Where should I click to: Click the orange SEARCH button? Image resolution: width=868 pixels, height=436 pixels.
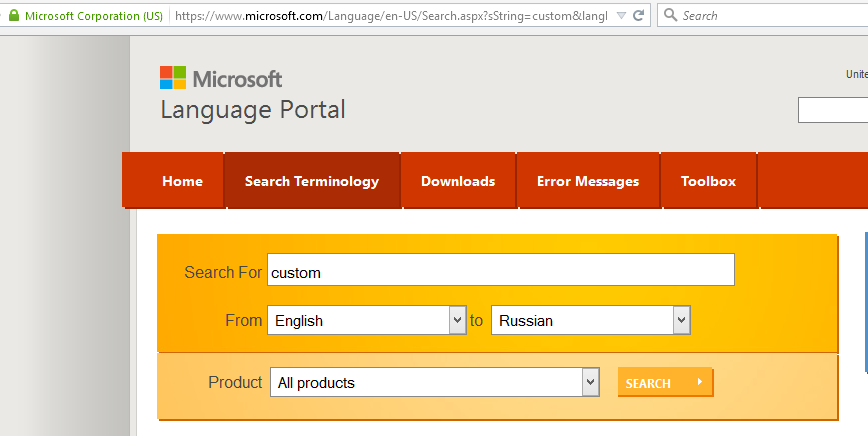[x=665, y=382]
